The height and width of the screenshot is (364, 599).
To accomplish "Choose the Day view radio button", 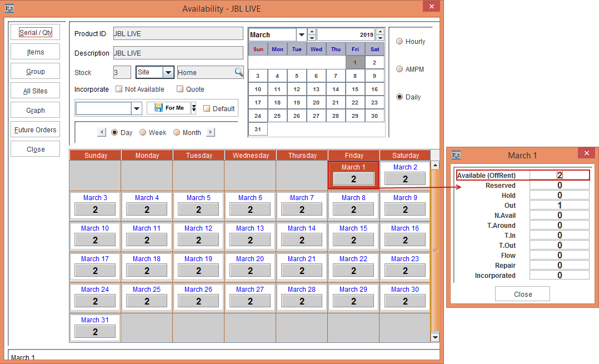I will (x=114, y=132).
